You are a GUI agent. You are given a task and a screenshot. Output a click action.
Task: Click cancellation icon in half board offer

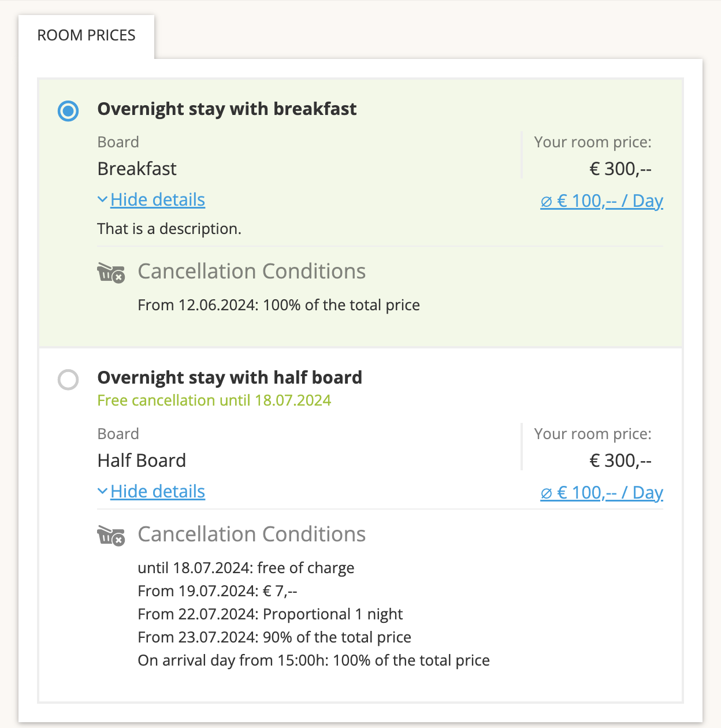pos(111,536)
